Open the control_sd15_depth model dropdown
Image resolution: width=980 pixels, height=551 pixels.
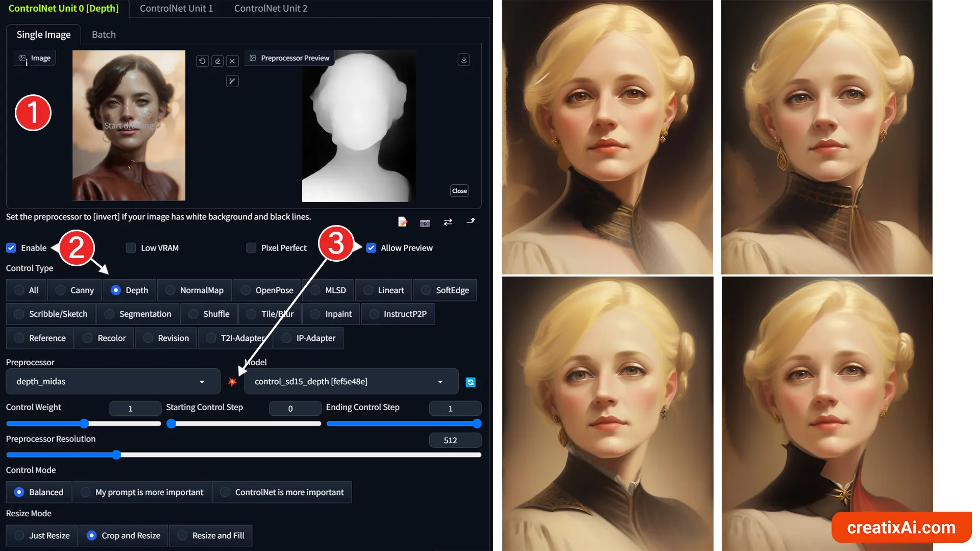coord(351,382)
